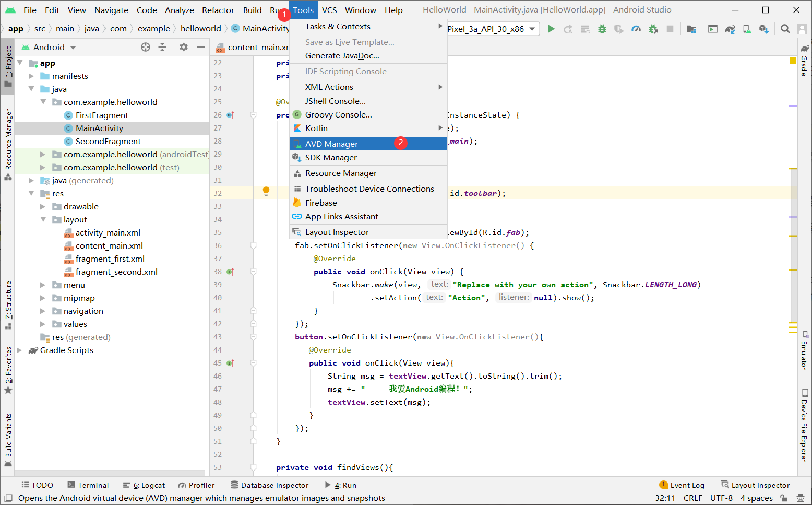Open Run Anything toolbar icon

713,29
